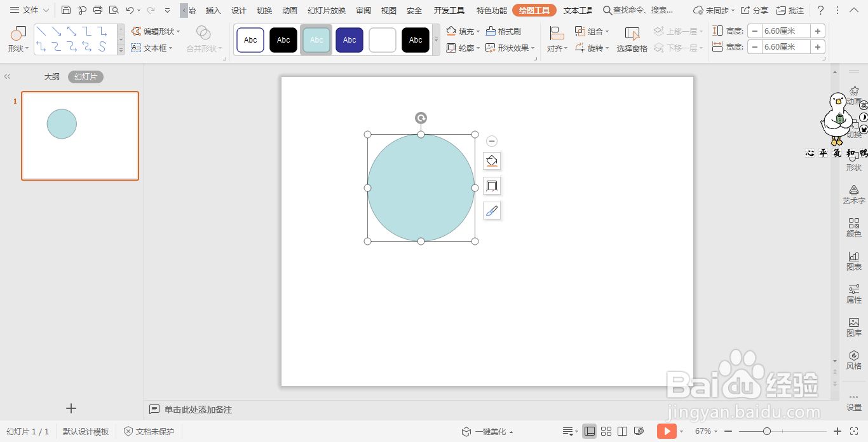Collapse the slide panel with double chevron
Screen dimensions: 868x442
pyautogui.click(x=7, y=76)
